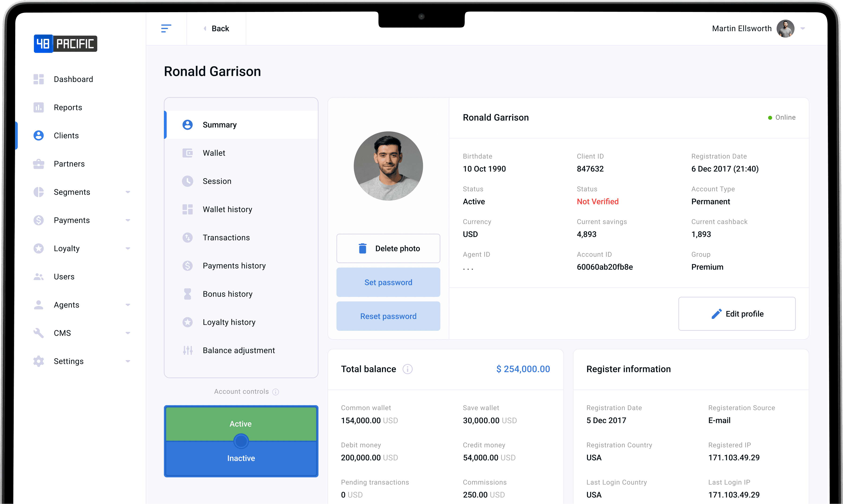The width and height of the screenshot is (843, 504).
Task: Click the round Active/Inactive switch knob
Action: point(241,441)
